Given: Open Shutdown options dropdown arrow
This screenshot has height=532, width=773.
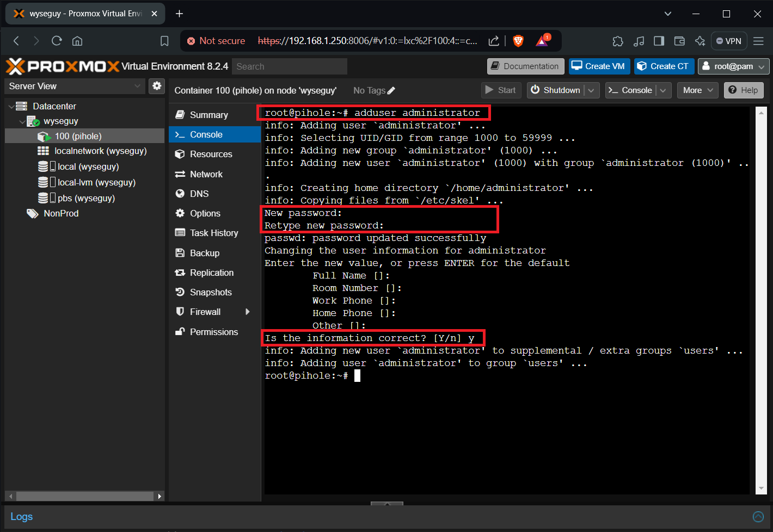Looking at the screenshot, I should 592,90.
